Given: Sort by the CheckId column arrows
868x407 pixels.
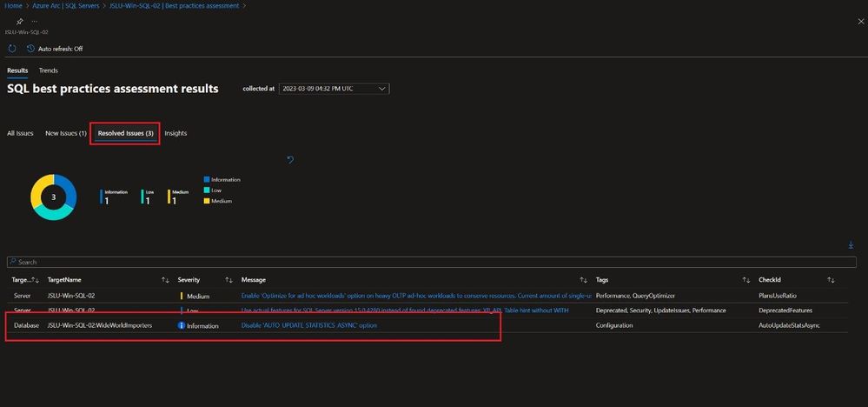Looking at the screenshot, I should [x=831, y=280].
